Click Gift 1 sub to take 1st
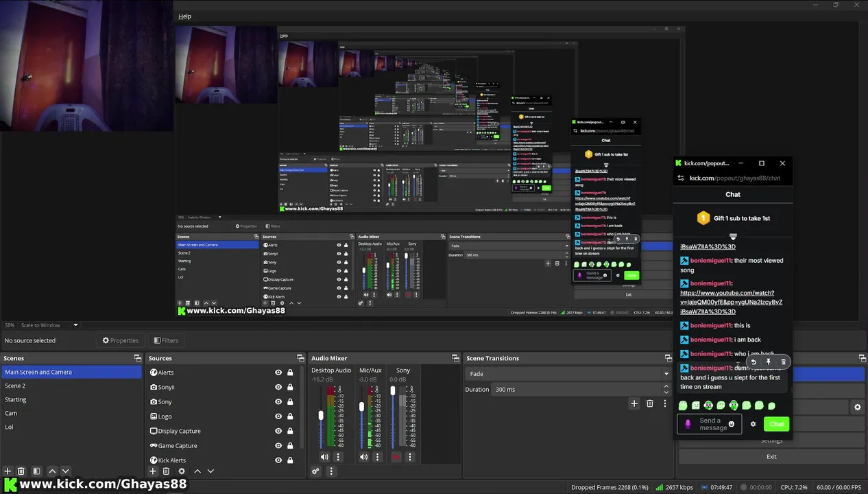Viewport: 868px width, 494px height. pos(733,218)
